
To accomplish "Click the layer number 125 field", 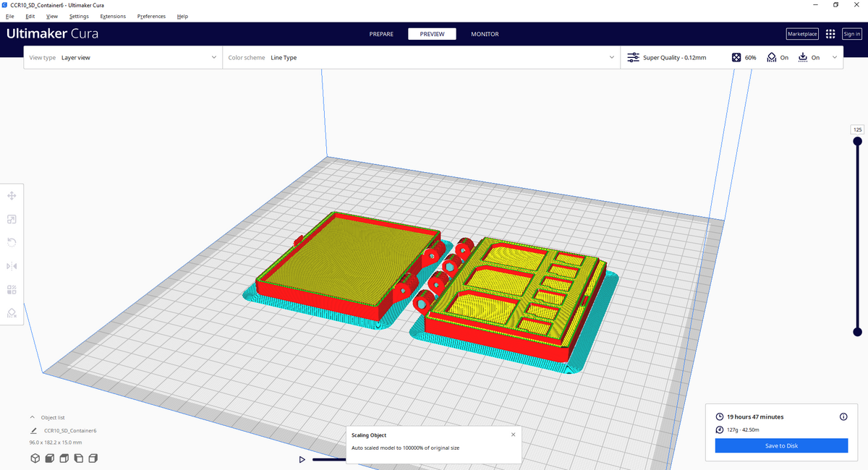I will pyautogui.click(x=858, y=129).
